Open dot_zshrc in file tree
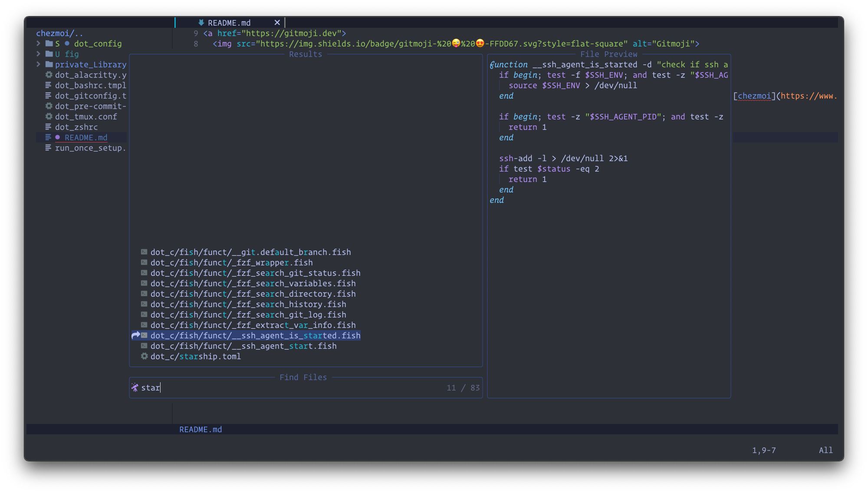 76,127
